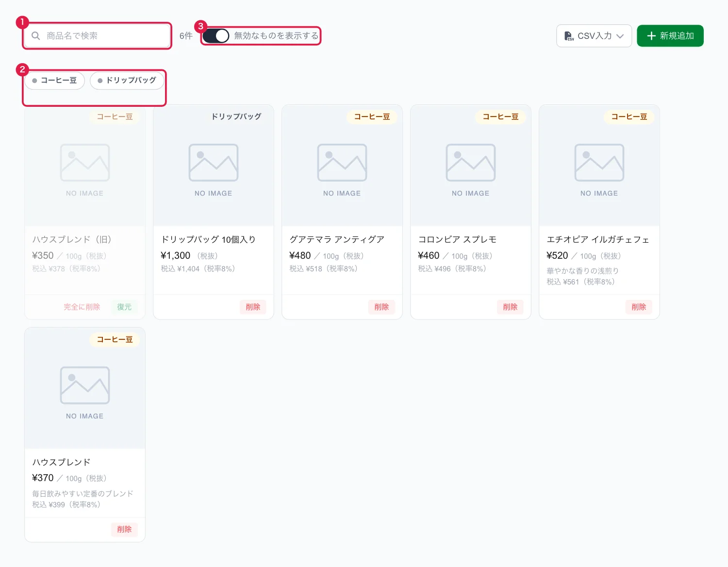Click the ¥1,300 price

(x=176, y=256)
